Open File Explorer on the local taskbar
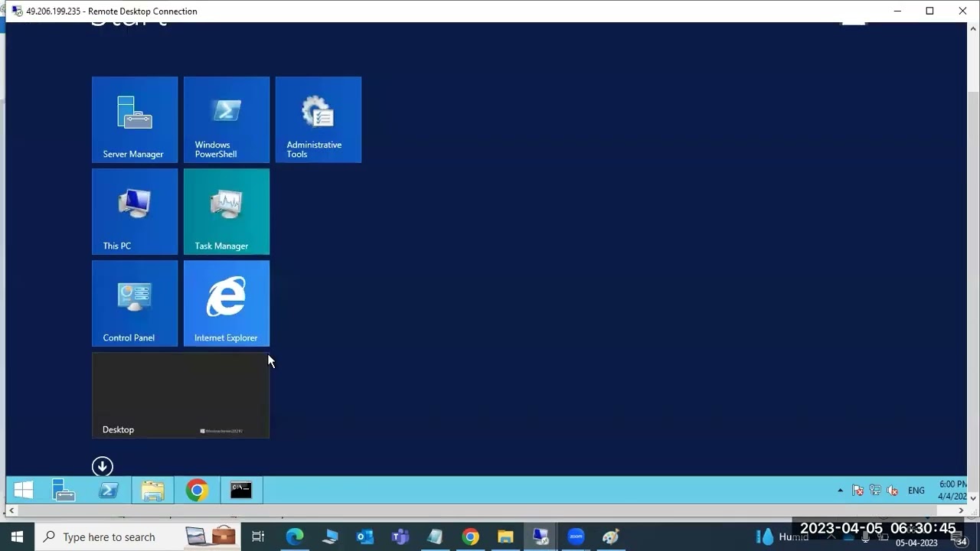Image resolution: width=980 pixels, height=551 pixels. pos(505,536)
